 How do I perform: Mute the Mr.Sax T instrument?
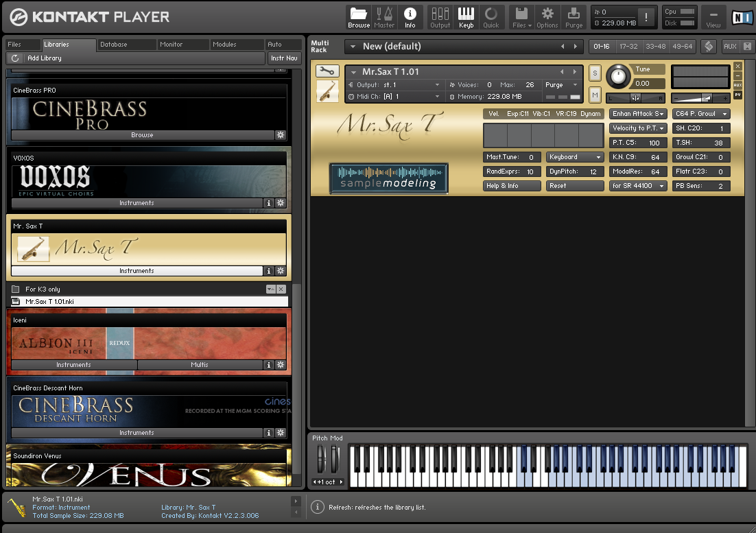[x=595, y=95]
